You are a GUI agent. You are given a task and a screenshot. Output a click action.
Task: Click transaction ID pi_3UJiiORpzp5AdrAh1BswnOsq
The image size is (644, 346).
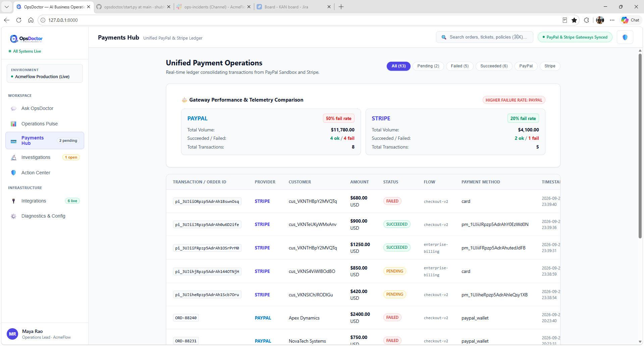click(207, 201)
